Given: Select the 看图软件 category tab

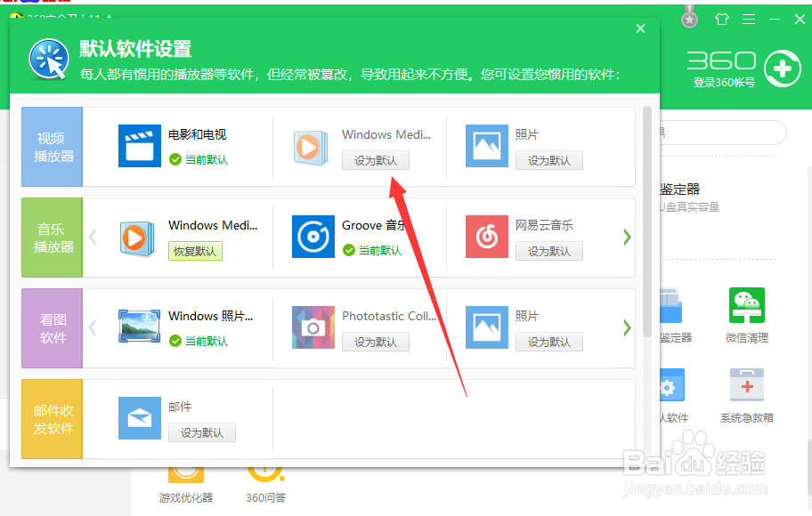Looking at the screenshot, I should 52,328.
